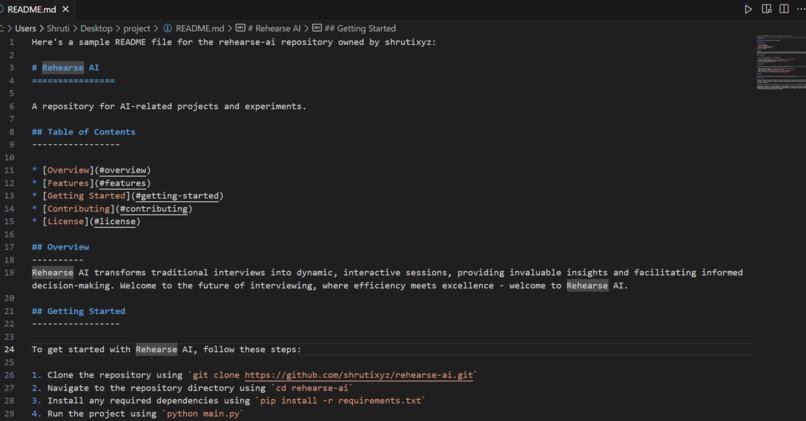Open the editor More Actions ellipsis
This screenshot has width=806, height=421.
[800, 9]
